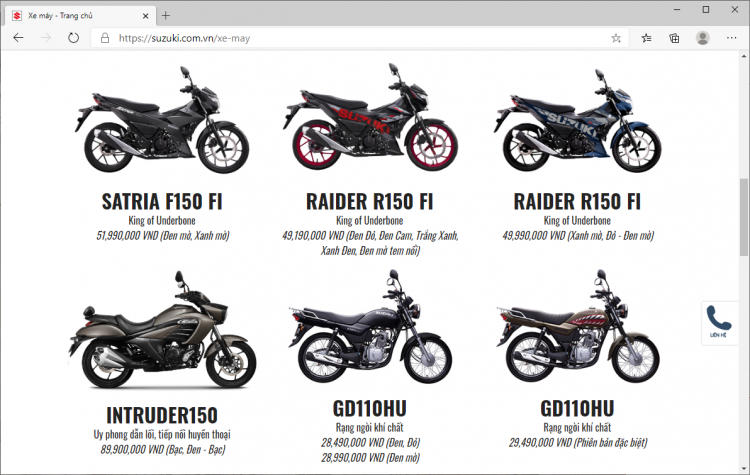The height and width of the screenshot is (475, 750).
Task: Click the 29,490,000 VND (Phiên bản đặc biệt) text
Action: click(x=578, y=442)
